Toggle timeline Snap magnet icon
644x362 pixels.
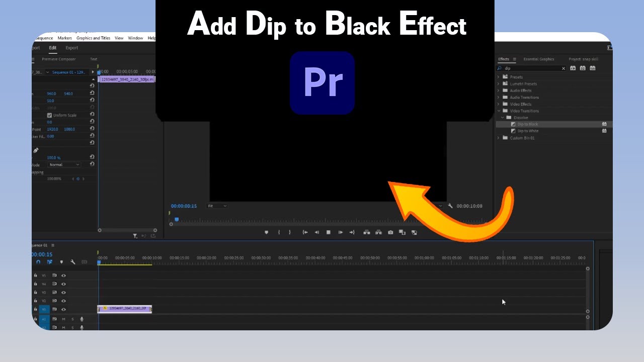[39, 262]
